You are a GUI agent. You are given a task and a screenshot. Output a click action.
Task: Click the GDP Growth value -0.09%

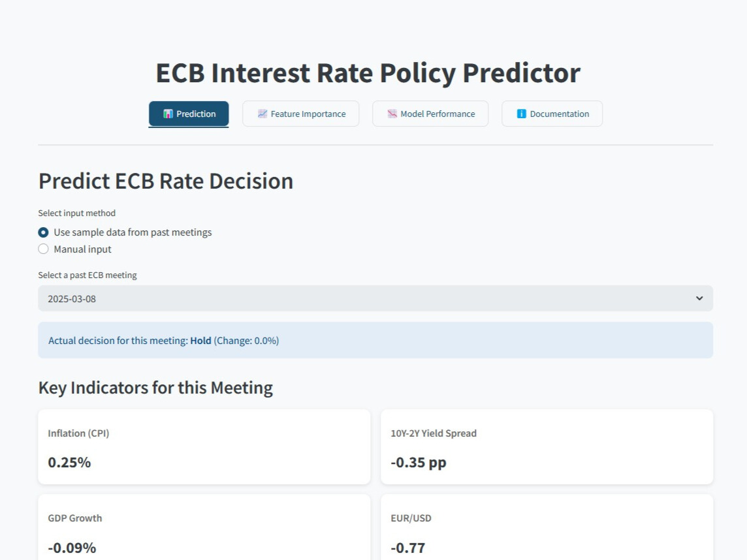tap(71, 548)
